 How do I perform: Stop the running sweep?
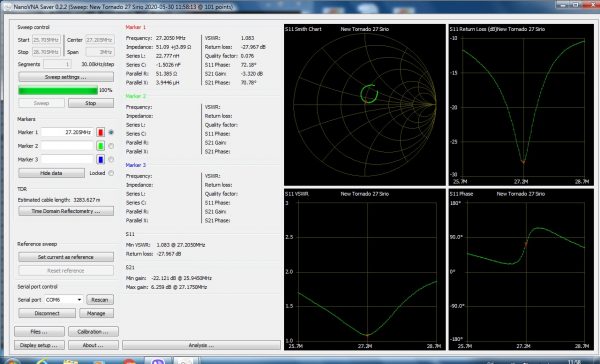tap(91, 103)
